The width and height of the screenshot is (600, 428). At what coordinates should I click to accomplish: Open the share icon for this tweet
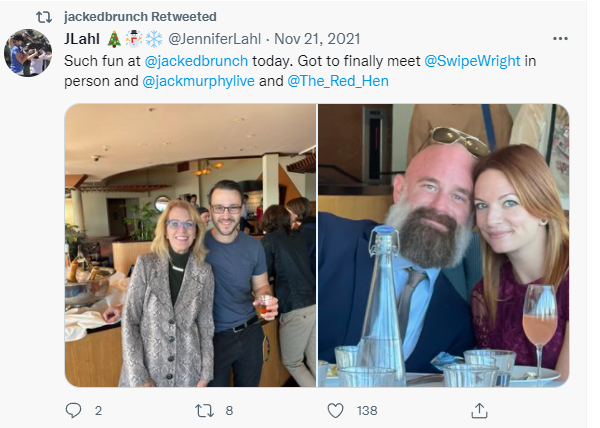point(479,410)
